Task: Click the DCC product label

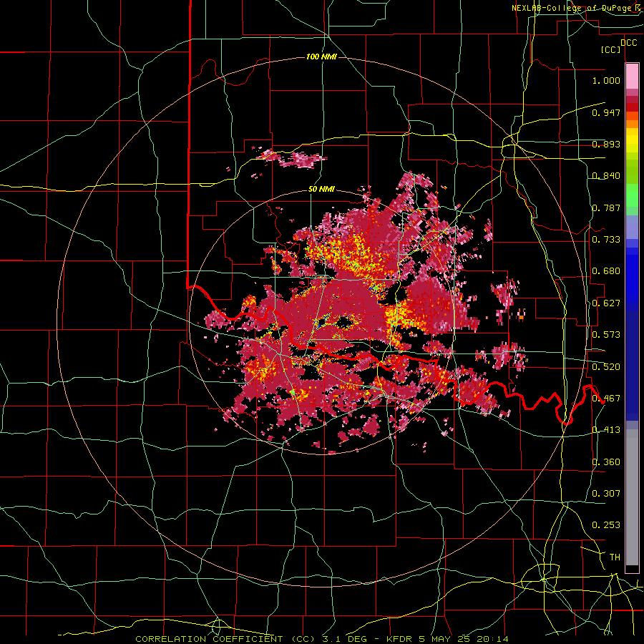Action: pyautogui.click(x=629, y=43)
